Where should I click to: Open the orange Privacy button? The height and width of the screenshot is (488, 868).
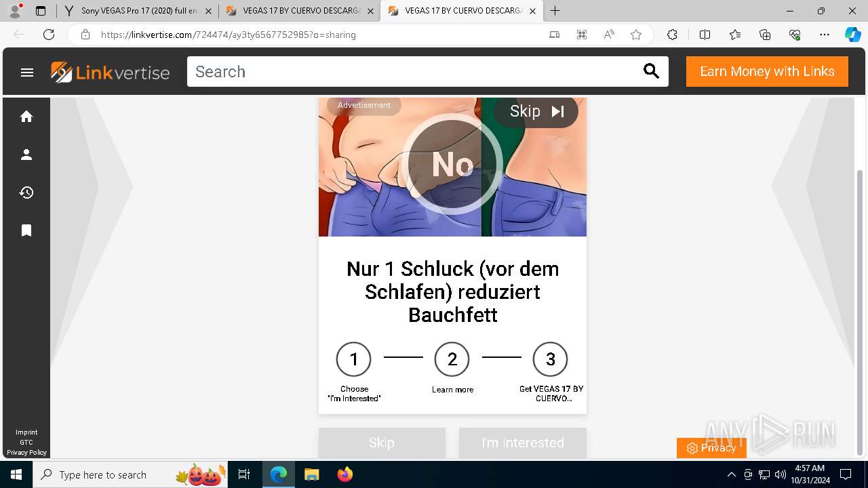point(711,448)
